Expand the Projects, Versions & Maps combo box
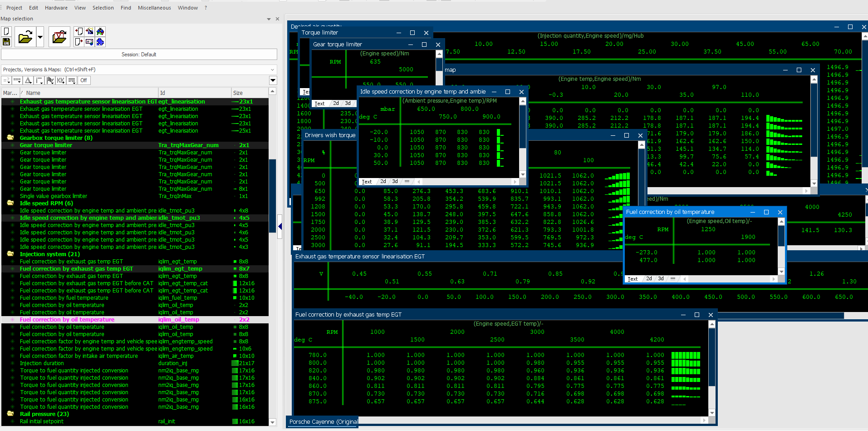The image size is (868, 431). click(273, 69)
